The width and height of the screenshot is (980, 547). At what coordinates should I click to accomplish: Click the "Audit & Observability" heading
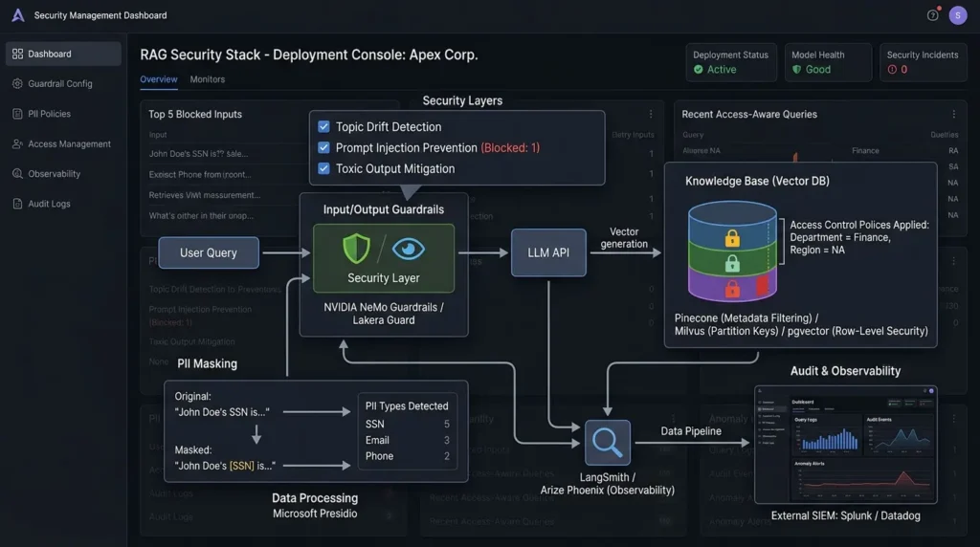pyautogui.click(x=846, y=371)
